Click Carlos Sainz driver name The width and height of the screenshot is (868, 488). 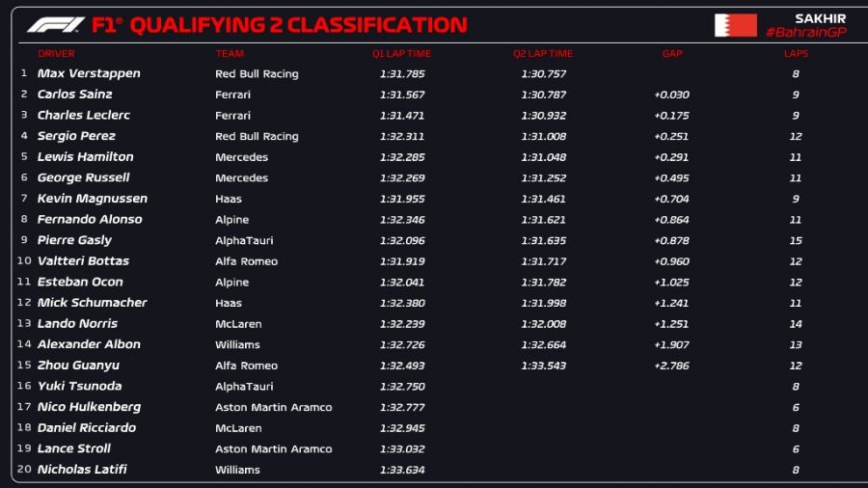(75, 95)
